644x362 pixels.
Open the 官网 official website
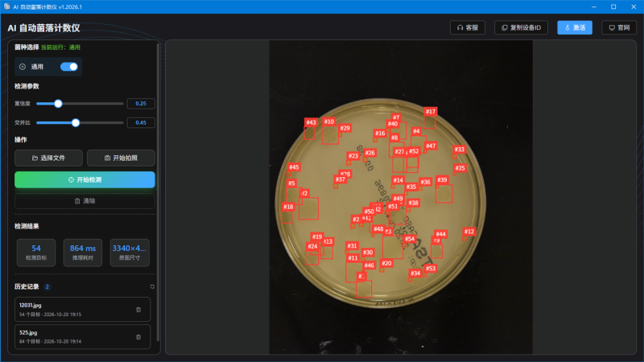tap(619, 27)
